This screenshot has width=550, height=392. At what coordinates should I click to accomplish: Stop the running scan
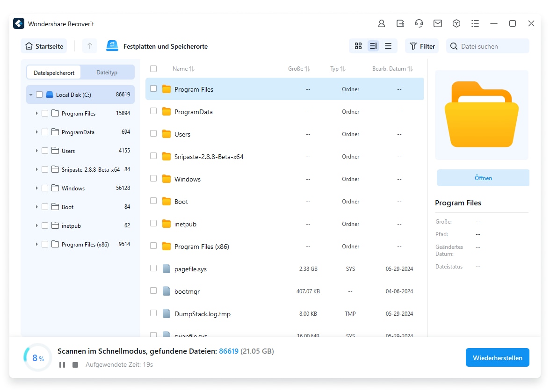[75, 365]
